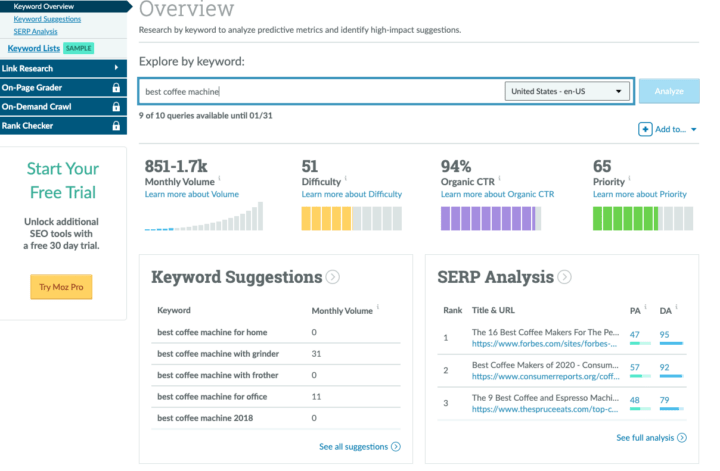Select 'best coffee machine with frother' row
This screenshot has width=720, height=471.
point(276,375)
